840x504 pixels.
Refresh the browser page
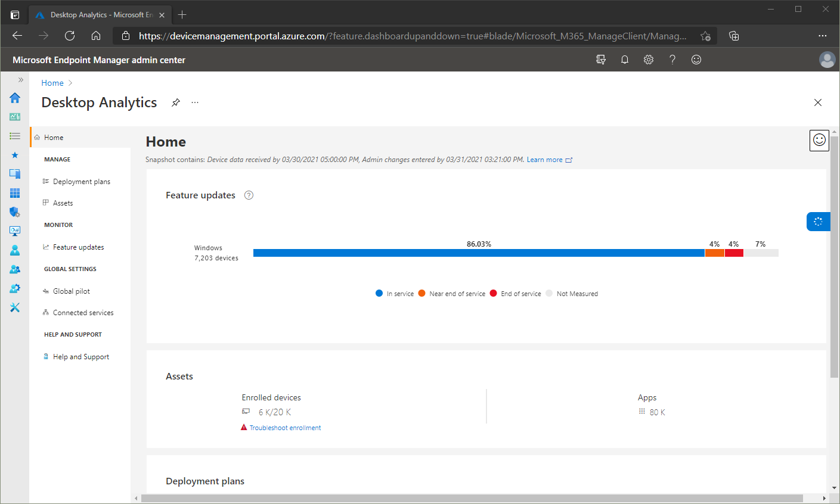pos(70,36)
